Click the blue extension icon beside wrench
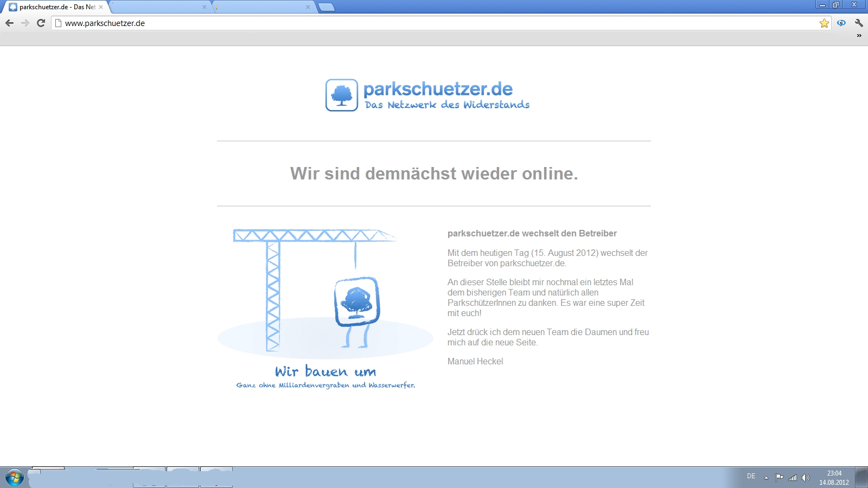 841,23
